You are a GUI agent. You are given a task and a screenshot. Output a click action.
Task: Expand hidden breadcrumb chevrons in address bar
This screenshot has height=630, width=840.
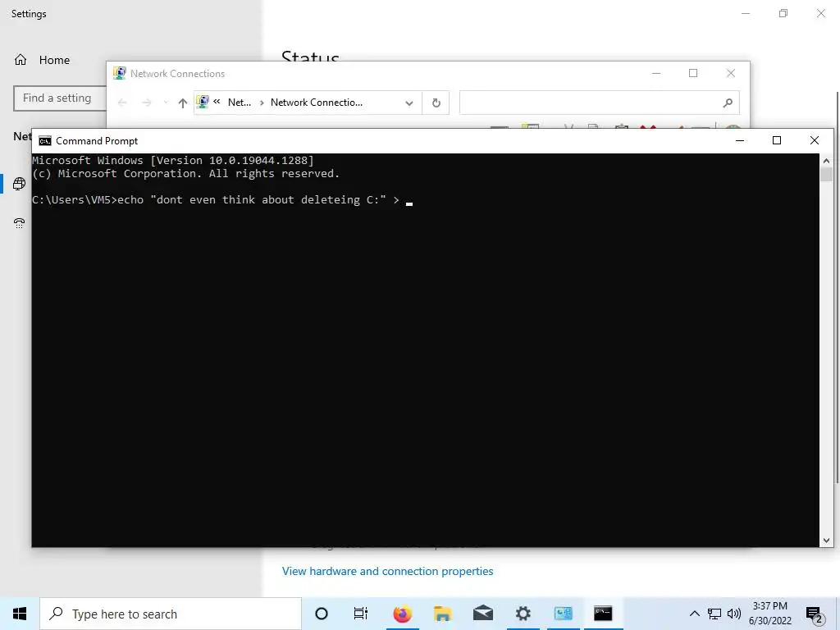(x=217, y=102)
